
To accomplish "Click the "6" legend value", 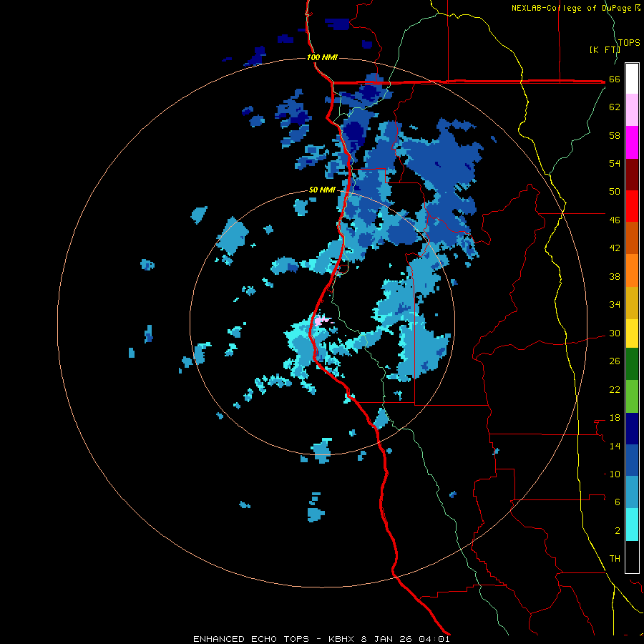I will [618, 503].
